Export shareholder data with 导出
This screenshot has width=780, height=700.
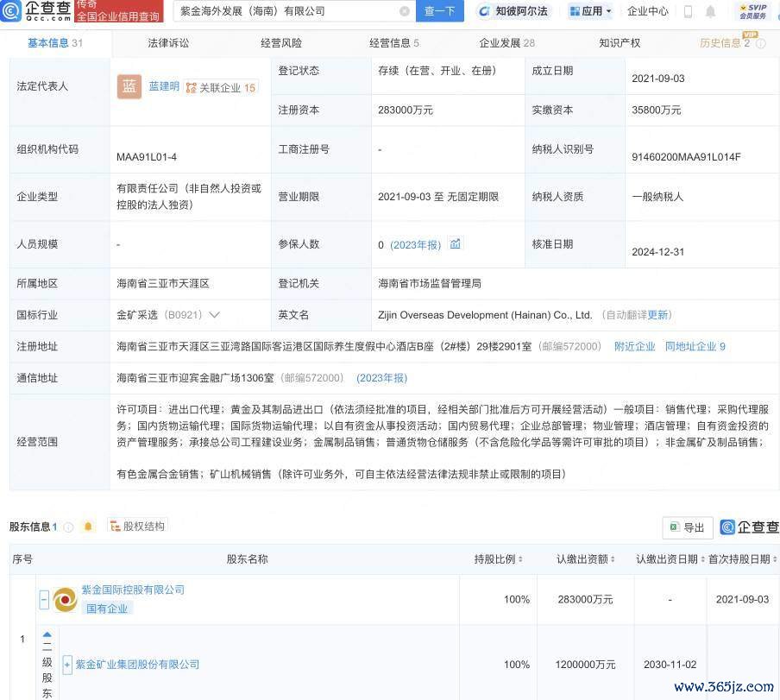pos(688,527)
